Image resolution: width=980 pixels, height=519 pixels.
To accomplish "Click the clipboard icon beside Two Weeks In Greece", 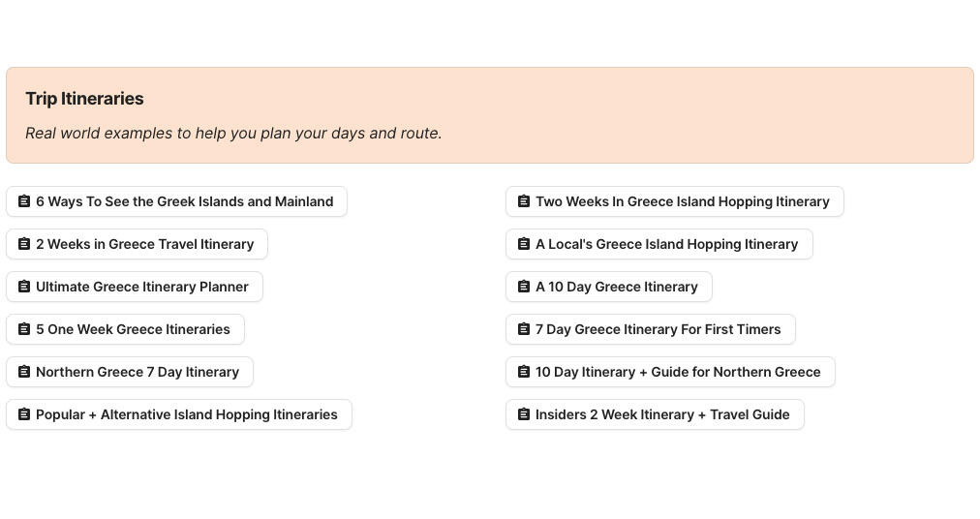I will coord(524,201).
